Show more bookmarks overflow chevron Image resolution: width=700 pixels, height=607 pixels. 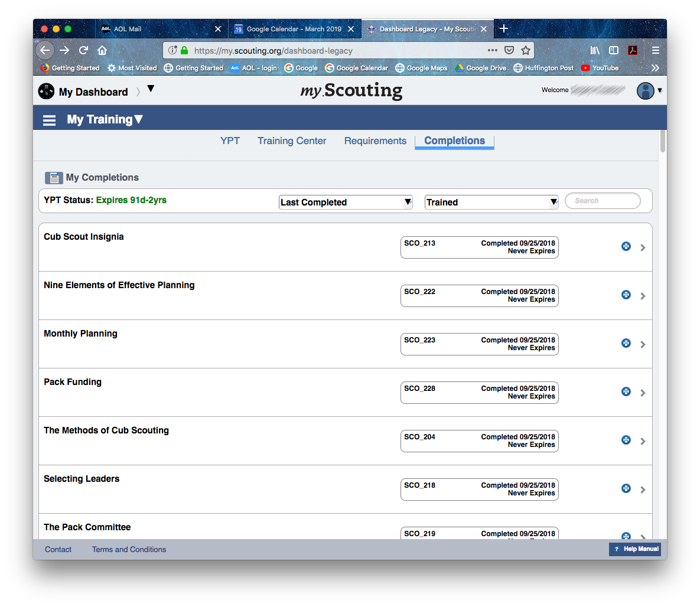point(655,68)
